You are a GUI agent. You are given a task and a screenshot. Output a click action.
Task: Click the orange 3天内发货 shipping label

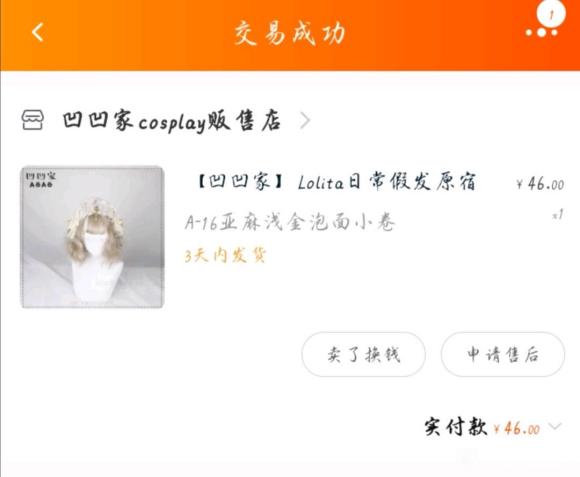coord(225,255)
